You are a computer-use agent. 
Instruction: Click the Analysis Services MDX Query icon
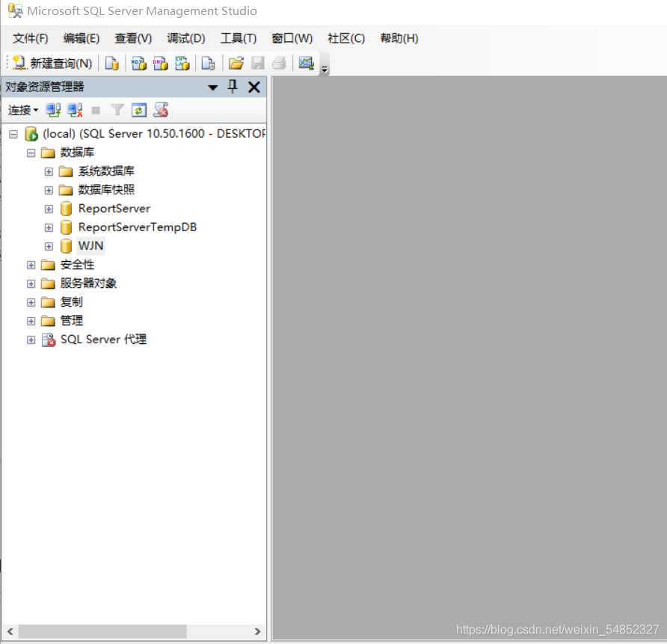point(138,64)
